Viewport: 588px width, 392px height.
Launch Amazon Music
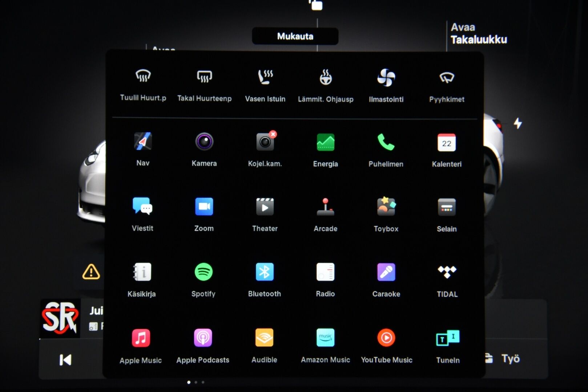[325, 346]
